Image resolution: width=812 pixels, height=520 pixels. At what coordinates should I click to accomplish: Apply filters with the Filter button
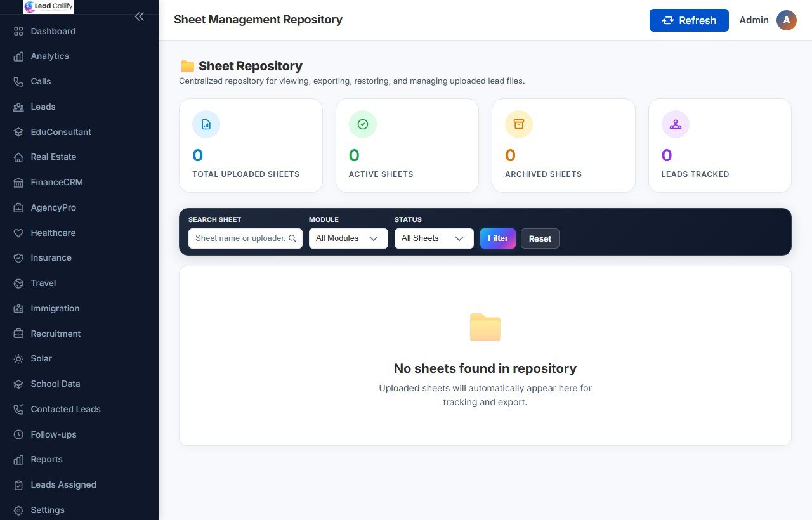pyautogui.click(x=498, y=238)
